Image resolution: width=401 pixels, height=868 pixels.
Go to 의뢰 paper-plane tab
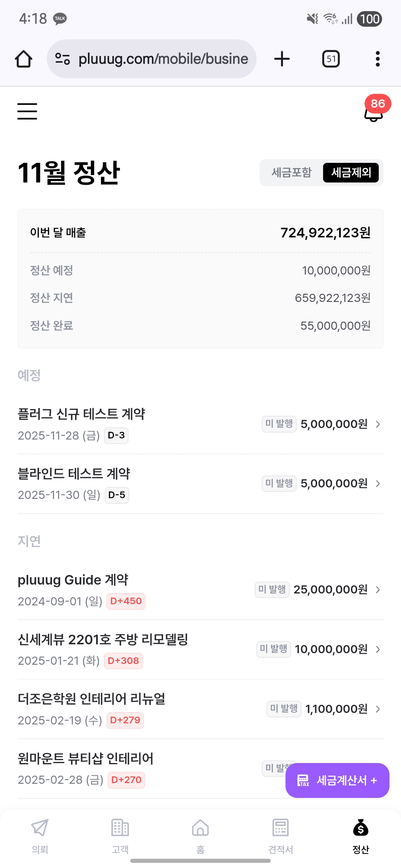(40, 835)
